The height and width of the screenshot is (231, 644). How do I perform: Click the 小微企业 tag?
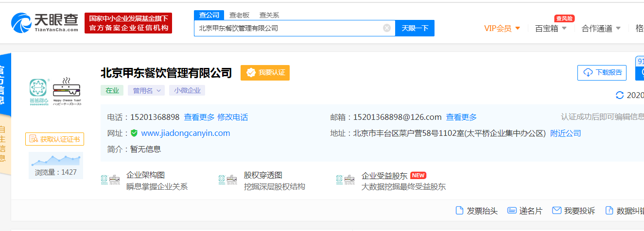pos(187,90)
